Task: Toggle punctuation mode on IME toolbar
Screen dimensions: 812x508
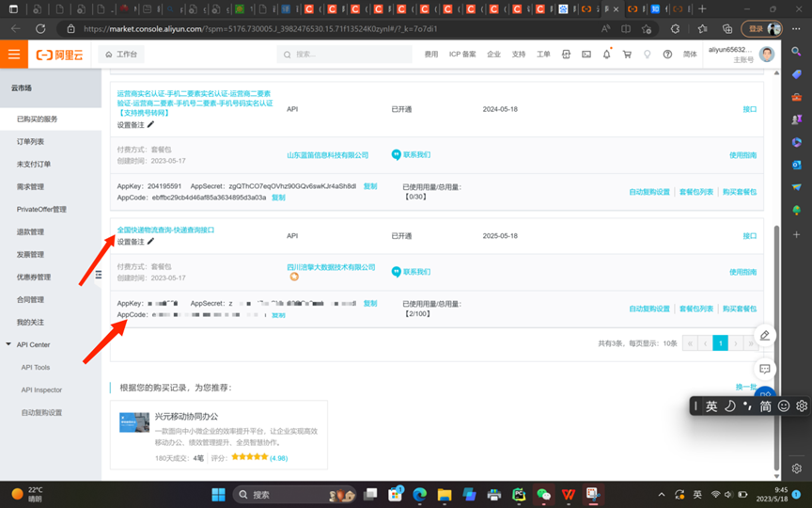Action: point(747,405)
